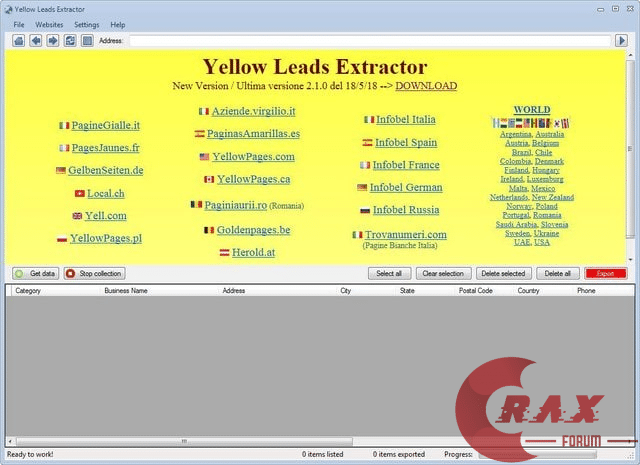Open the Infobel German link
Image resolution: width=640 pixels, height=465 pixels.
click(406, 187)
